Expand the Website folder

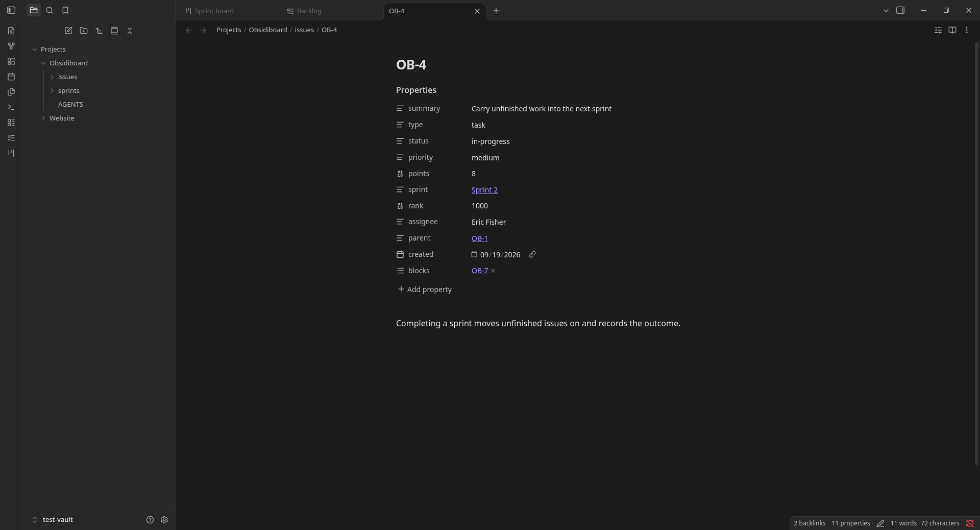pos(43,118)
